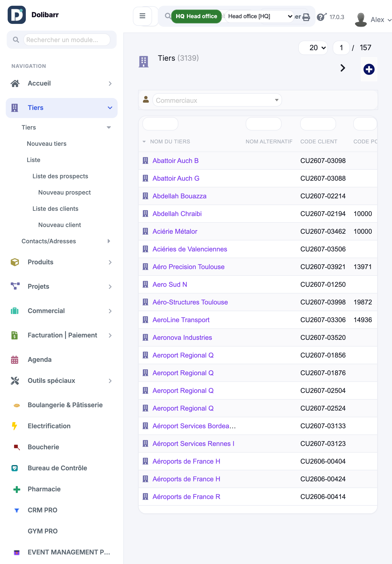The height and width of the screenshot is (564, 392).
Task: Open Nouveau prospect menu entry
Action: pos(64,192)
